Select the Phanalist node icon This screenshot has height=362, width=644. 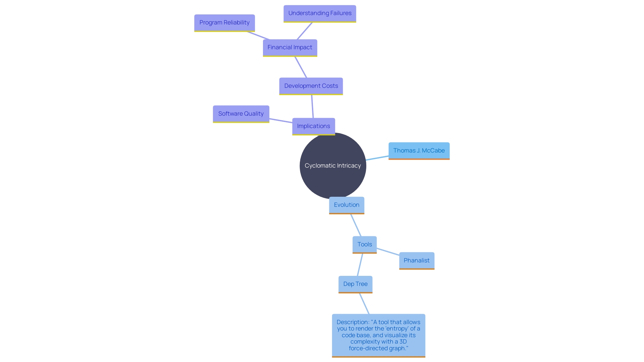(416, 260)
